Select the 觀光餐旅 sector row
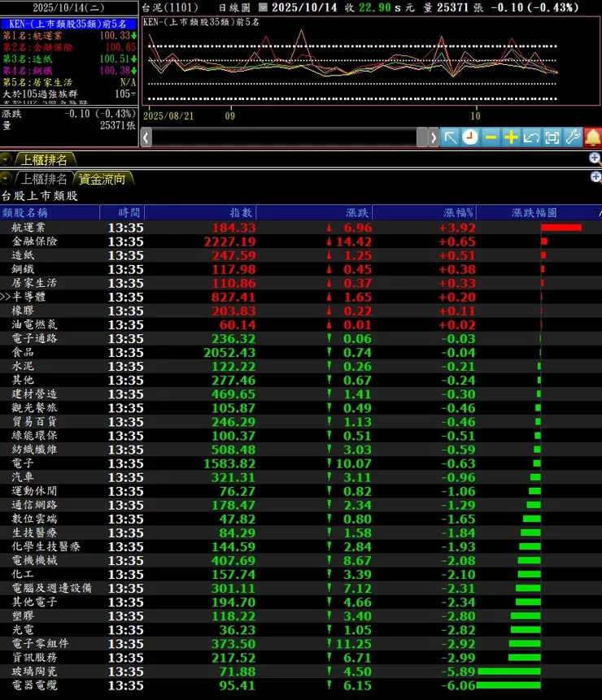Viewport: 602px width, 700px height. click(x=301, y=408)
